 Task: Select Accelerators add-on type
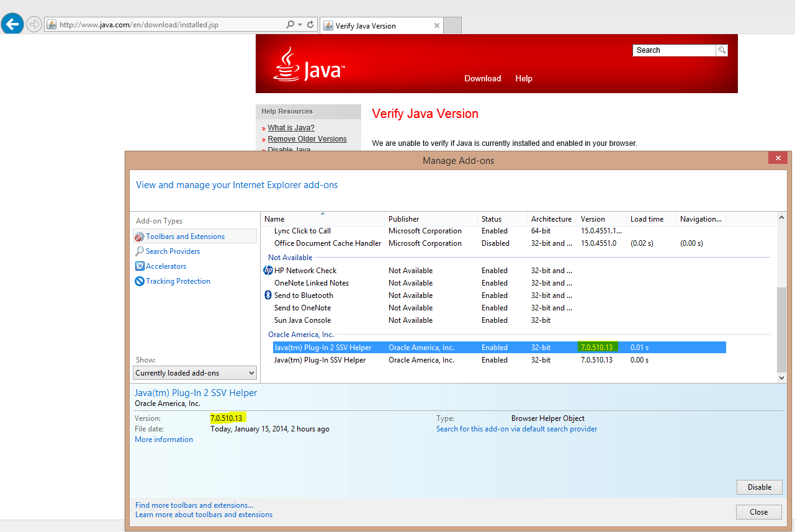166,266
